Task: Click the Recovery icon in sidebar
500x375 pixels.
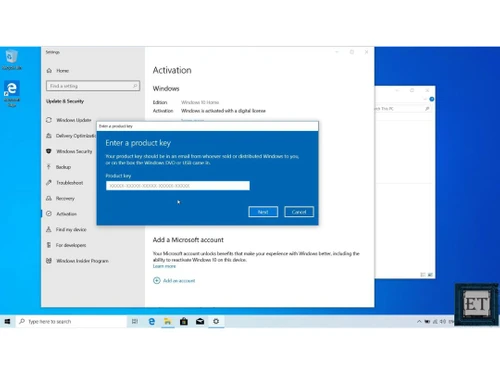Action: click(49, 198)
